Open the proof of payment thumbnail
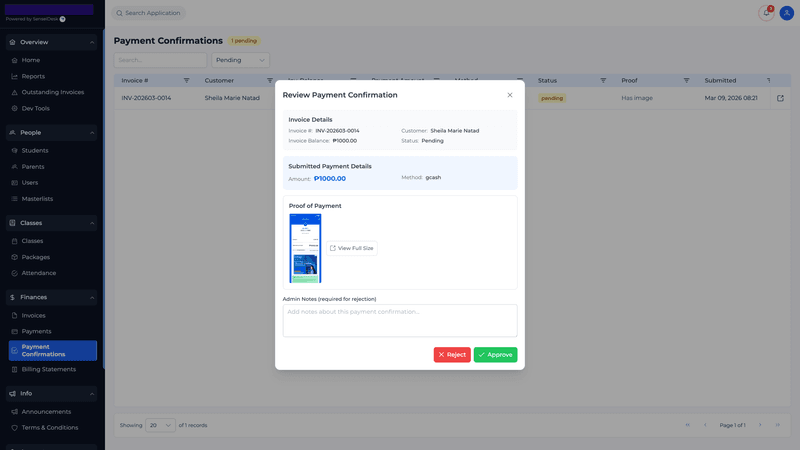 coord(305,248)
